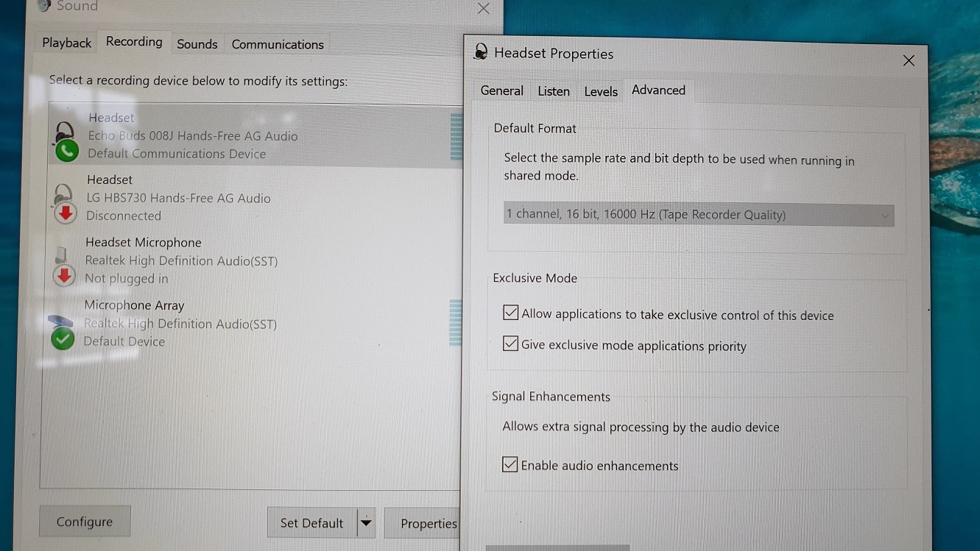Click the Properties button in Sound window
This screenshot has width=980, height=551.
point(423,523)
